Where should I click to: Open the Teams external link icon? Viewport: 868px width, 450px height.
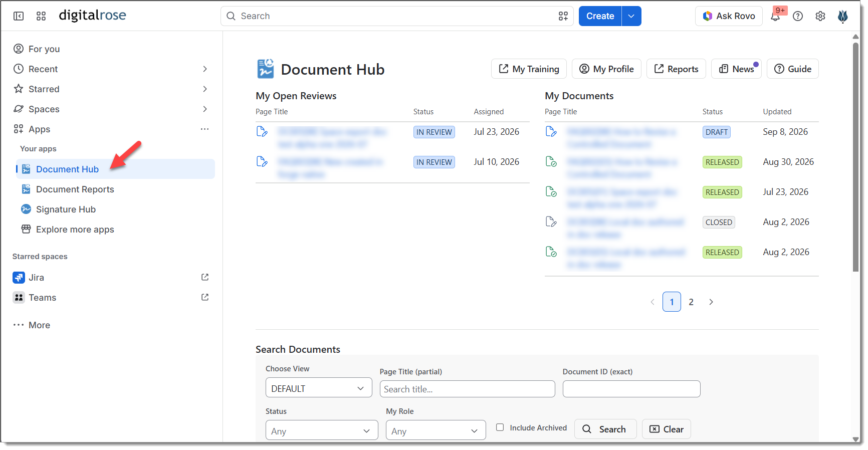coord(205,297)
